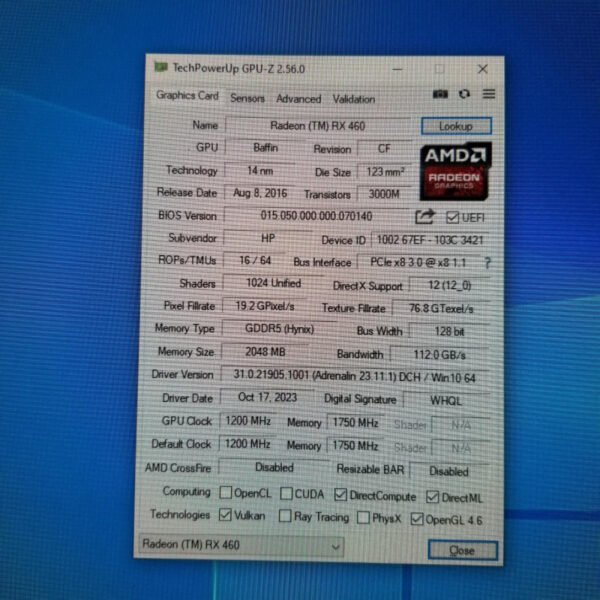Click the Subvendor field showing HP
Viewport: 600px width, 600px height.
268,239
